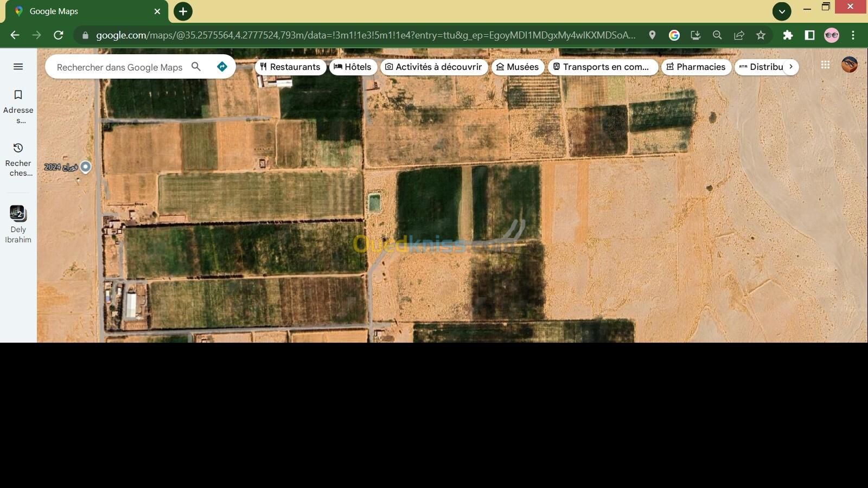Open the Chrome three-dot menu
This screenshot has height=488, width=868.
[853, 35]
